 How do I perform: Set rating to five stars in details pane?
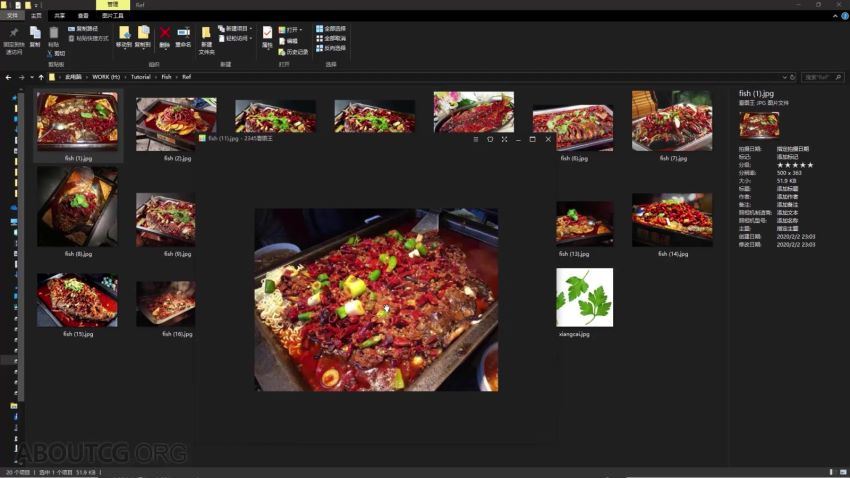click(810, 165)
